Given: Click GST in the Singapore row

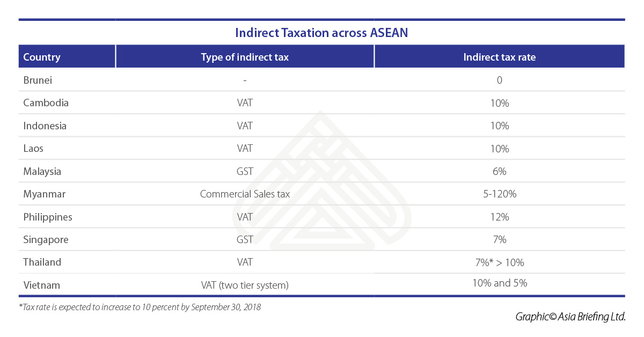Looking at the screenshot, I should [x=245, y=240].
